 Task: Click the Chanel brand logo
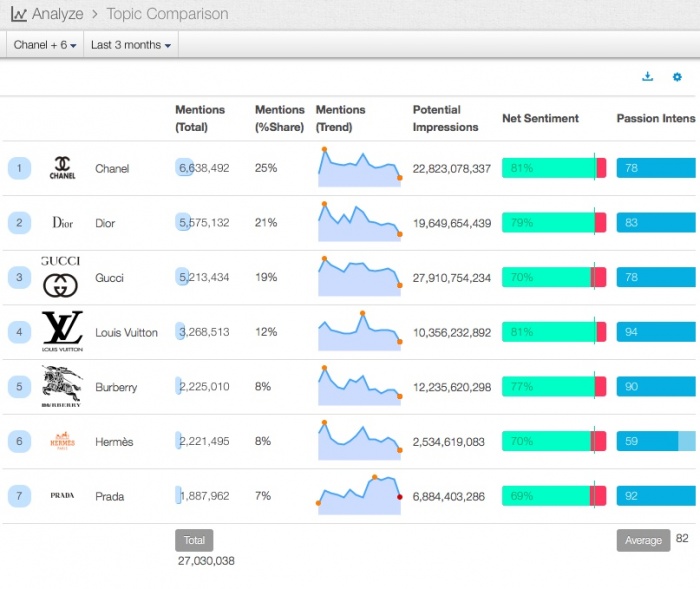[62, 168]
